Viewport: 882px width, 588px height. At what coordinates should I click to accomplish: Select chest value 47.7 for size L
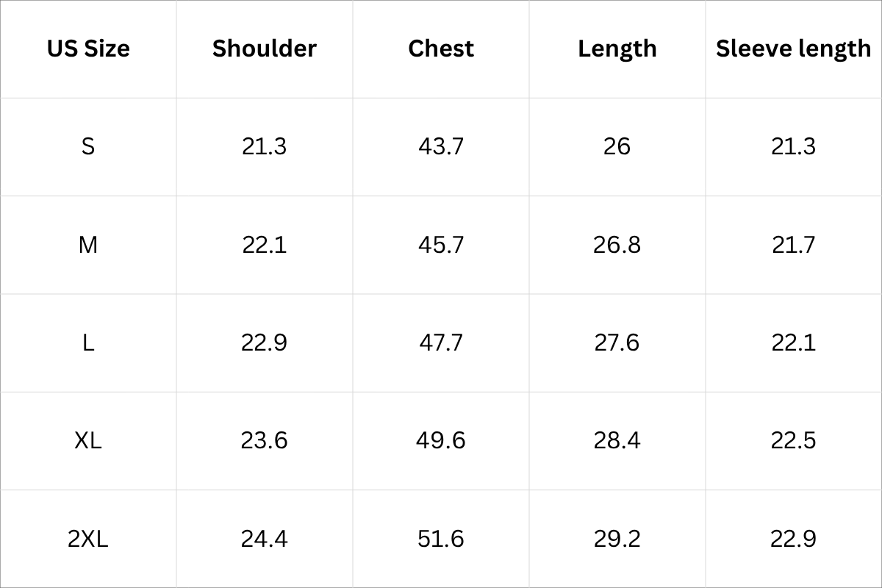pyautogui.click(x=441, y=343)
